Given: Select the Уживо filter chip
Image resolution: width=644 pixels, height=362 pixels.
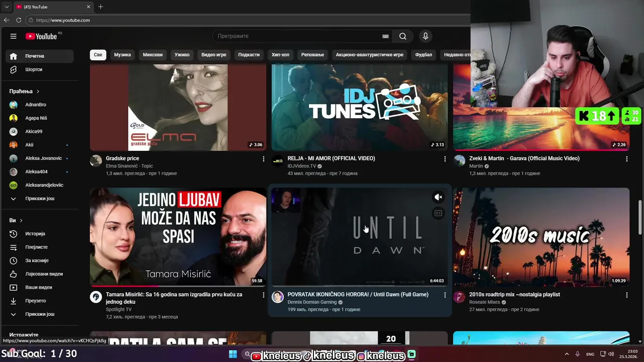Looking at the screenshot, I should [x=182, y=54].
